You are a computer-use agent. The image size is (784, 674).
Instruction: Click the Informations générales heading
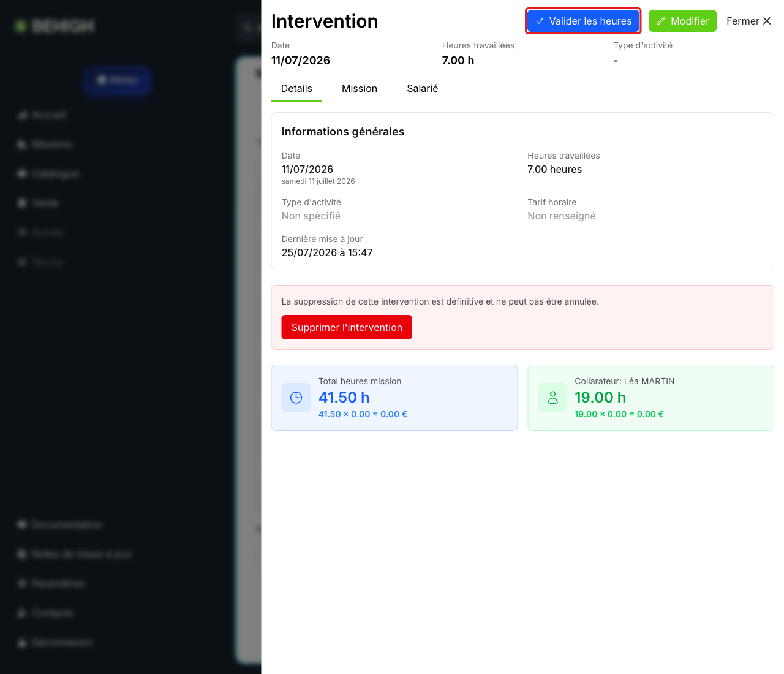(343, 132)
